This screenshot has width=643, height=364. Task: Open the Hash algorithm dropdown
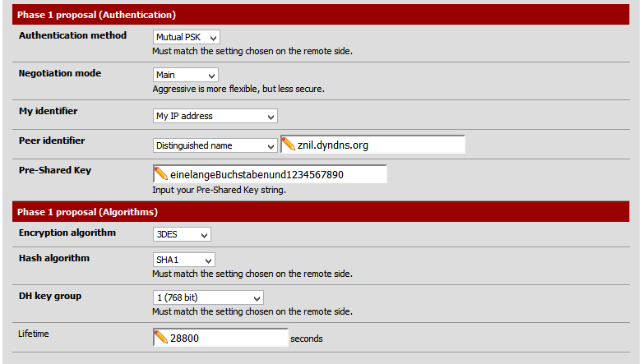(x=184, y=260)
